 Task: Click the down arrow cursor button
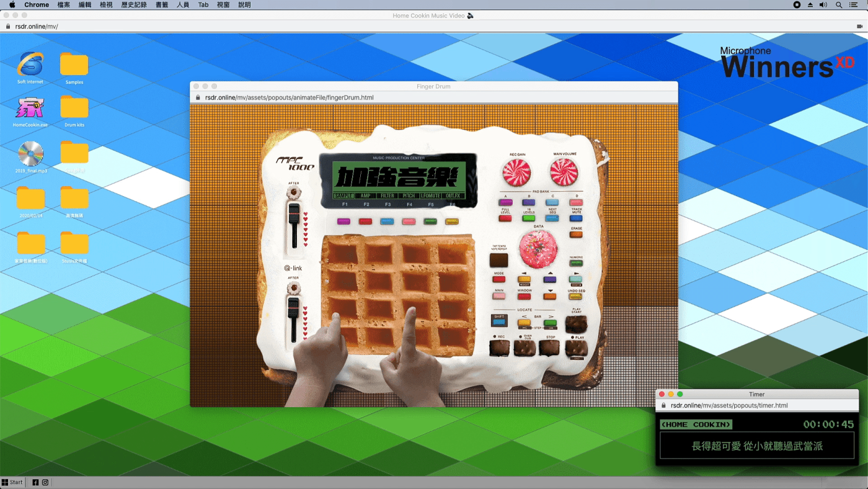(550, 297)
